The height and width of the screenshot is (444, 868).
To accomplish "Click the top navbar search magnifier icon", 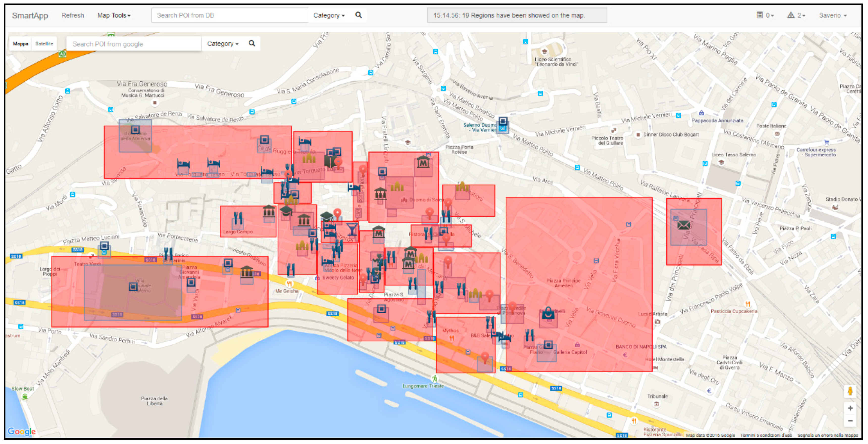I will [x=358, y=15].
